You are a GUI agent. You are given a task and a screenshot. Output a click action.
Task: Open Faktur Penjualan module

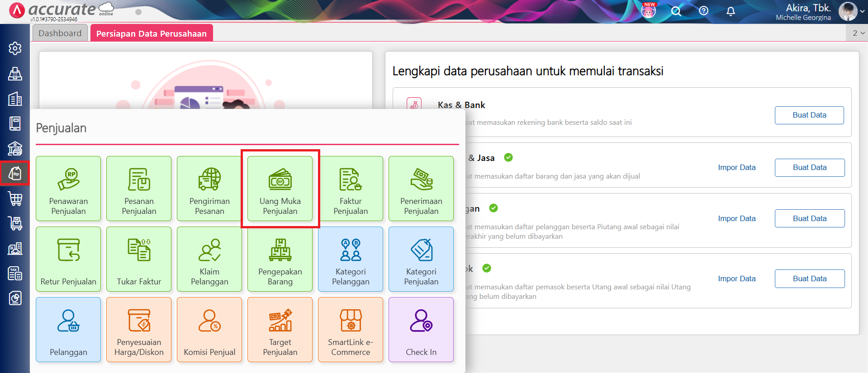point(351,189)
